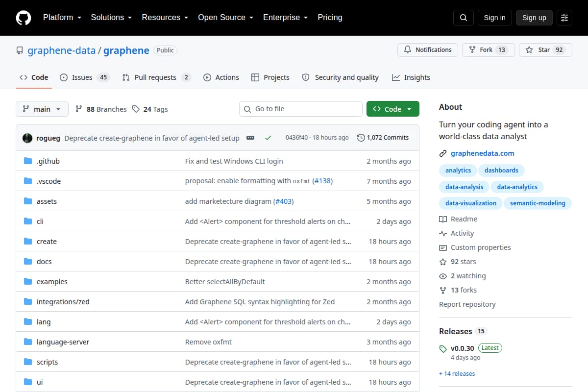Click the folder icon for assets
The width and height of the screenshot is (588, 392).
(x=28, y=201)
